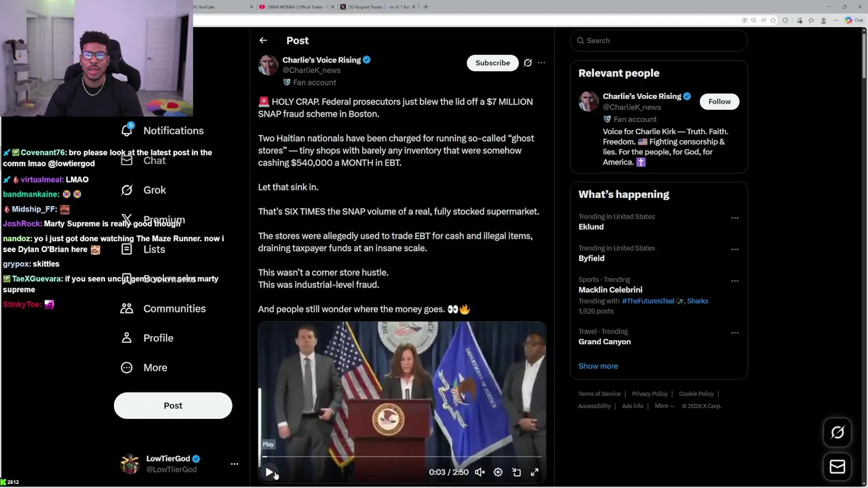Viewport: 868px width, 488px height.
Task: Open Cookie Policy link
Action: [696, 394]
